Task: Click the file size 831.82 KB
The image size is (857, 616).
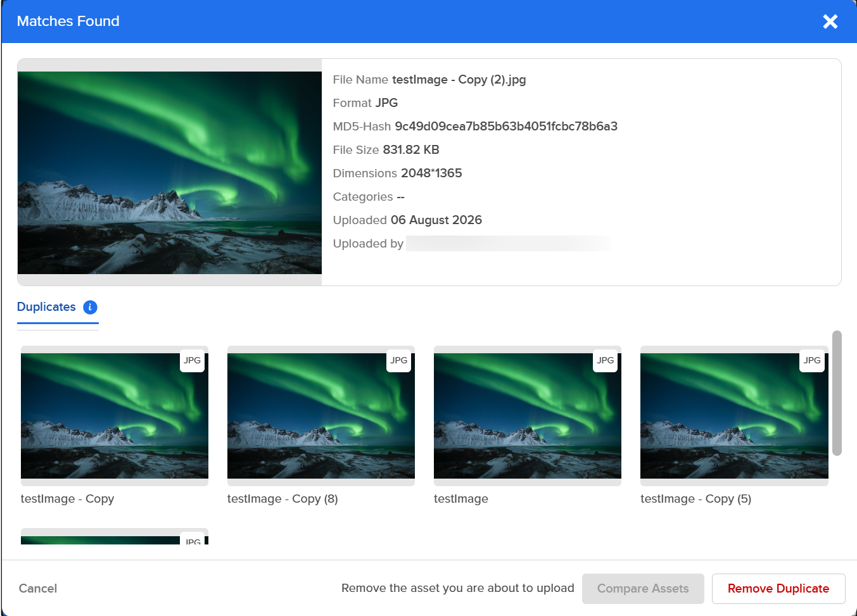Action: (411, 150)
